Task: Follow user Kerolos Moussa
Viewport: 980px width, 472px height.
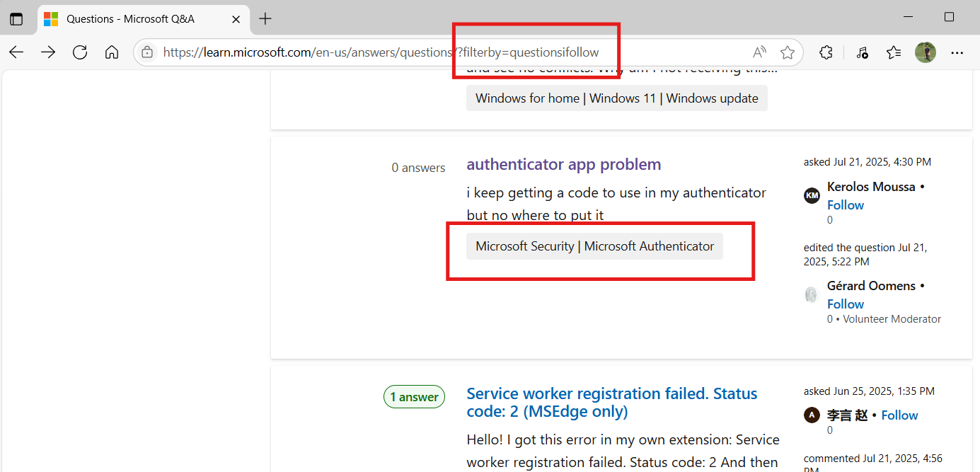Action: click(x=846, y=205)
